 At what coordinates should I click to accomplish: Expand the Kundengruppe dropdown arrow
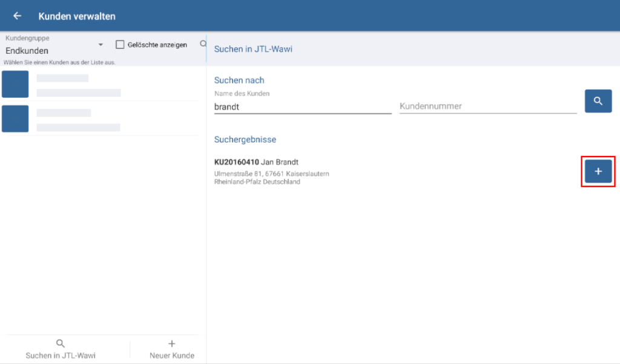pos(101,45)
